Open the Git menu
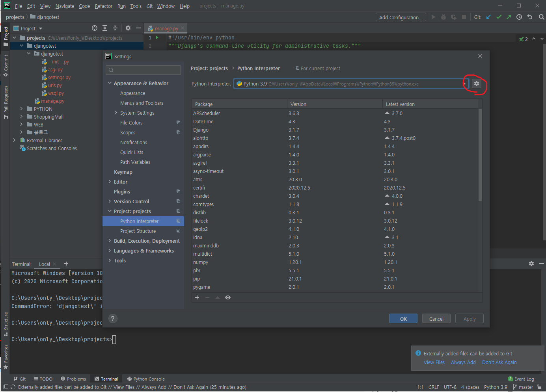Screen dimensions: 546x392 [x=149, y=6]
